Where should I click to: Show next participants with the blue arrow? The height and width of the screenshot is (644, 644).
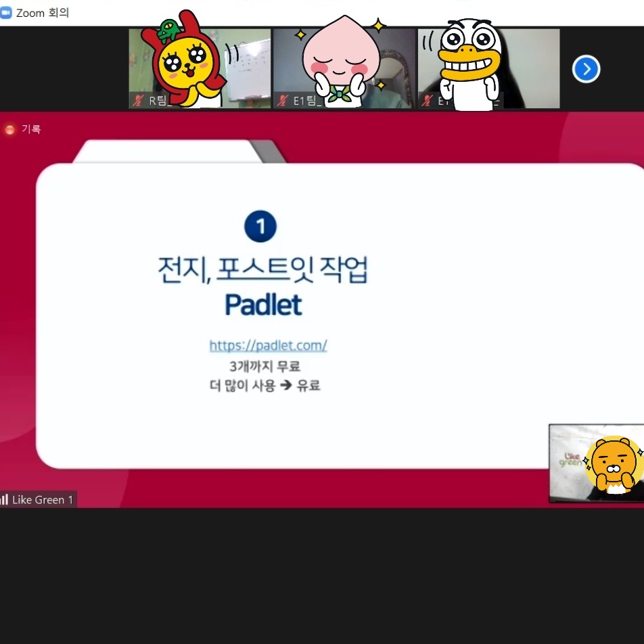[x=586, y=69]
